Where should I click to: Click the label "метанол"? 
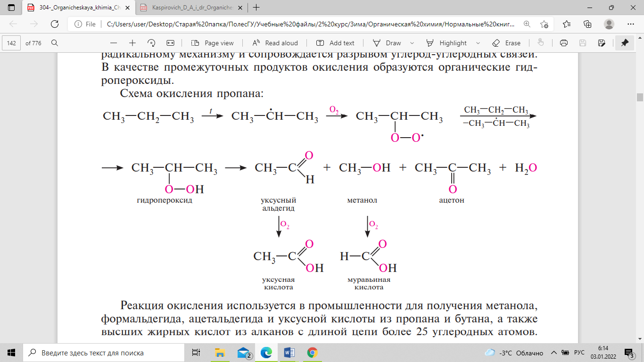(x=362, y=200)
